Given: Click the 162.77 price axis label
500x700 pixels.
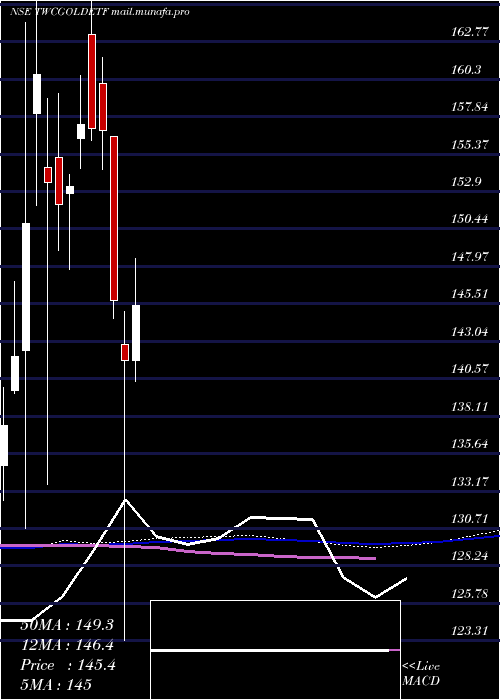Looking at the screenshot, I should pyautogui.click(x=468, y=32).
